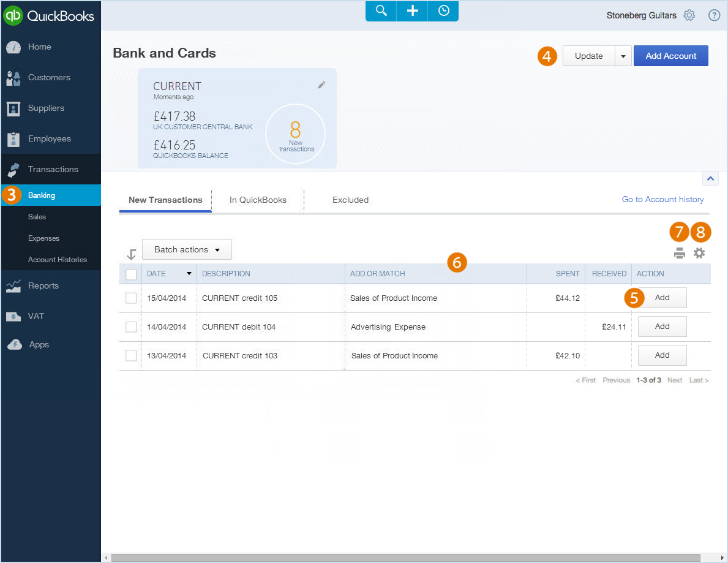The image size is (728, 563).
Task: Follow the Go to Account history link
Action: (x=662, y=199)
